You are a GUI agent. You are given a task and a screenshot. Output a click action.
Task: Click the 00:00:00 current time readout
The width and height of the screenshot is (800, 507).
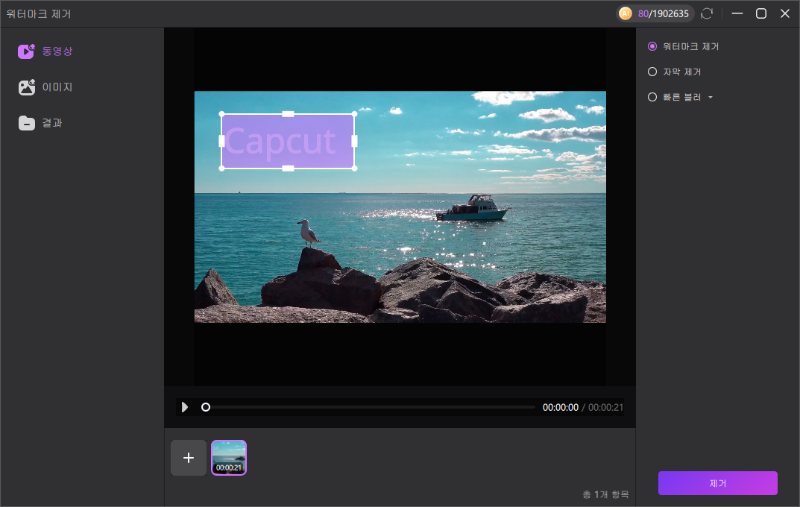pyautogui.click(x=560, y=408)
